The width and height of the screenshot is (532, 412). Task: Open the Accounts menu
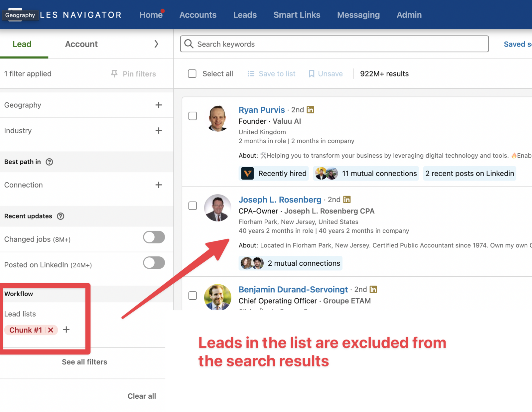tap(198, 15)
